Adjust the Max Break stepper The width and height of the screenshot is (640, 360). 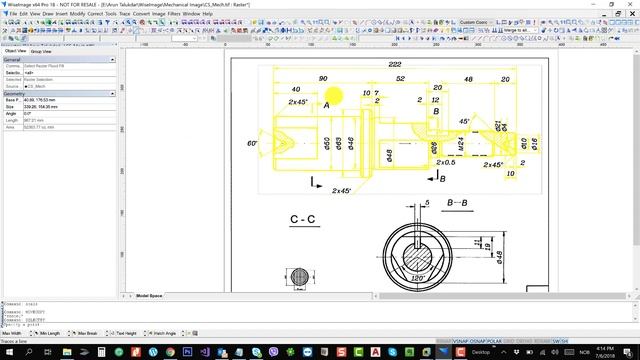point(107,333)
